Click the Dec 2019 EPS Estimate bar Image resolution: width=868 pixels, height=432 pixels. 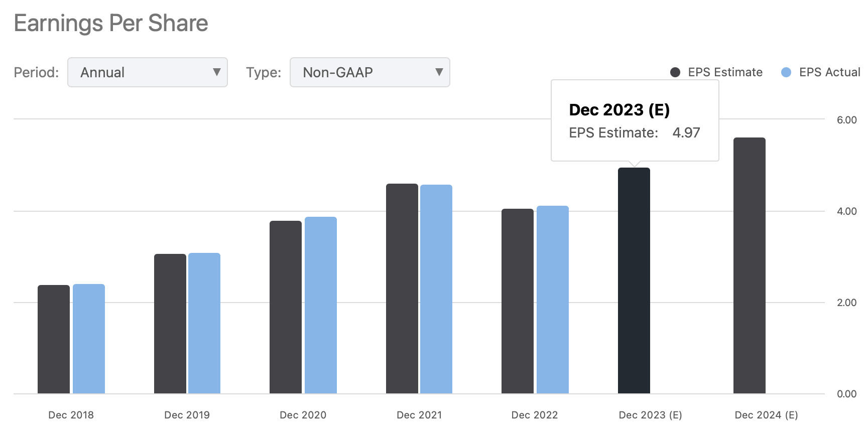tap(170, 324)
